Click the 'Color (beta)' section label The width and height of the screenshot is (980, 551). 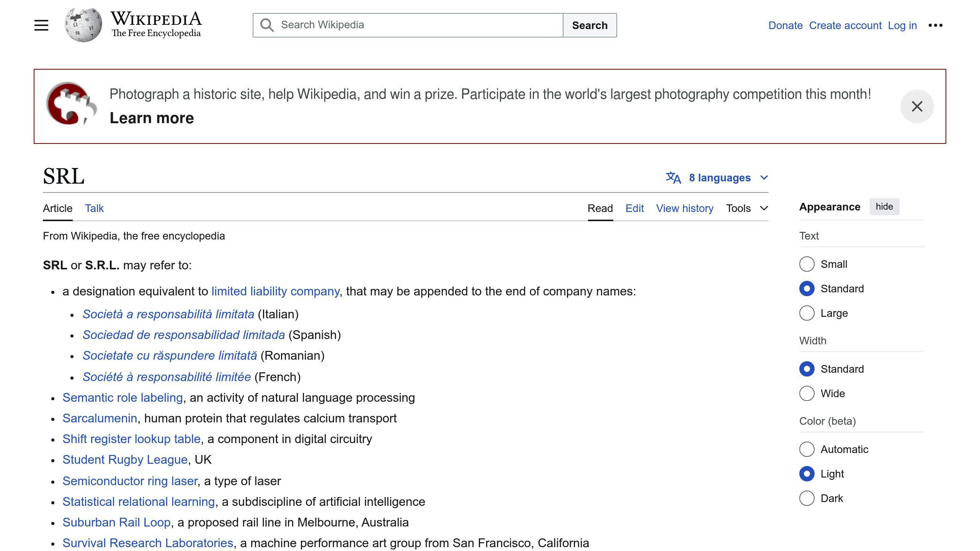pos(827,421)
